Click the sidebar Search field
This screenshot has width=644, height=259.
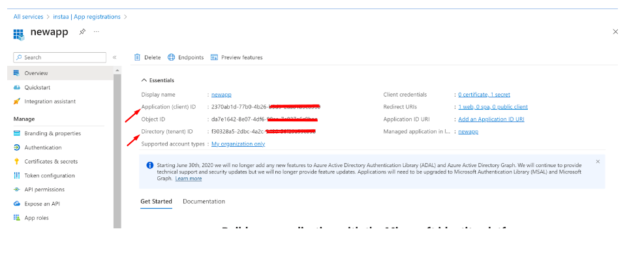pos(59,57)
